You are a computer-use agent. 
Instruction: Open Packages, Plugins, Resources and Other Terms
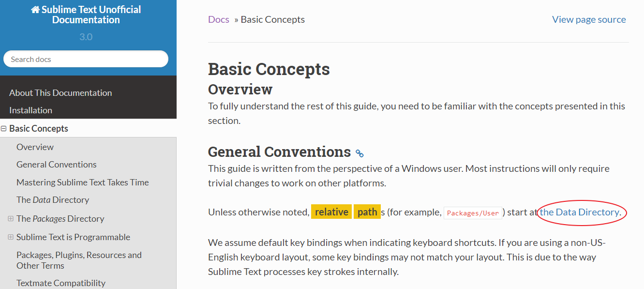point(79,260)
